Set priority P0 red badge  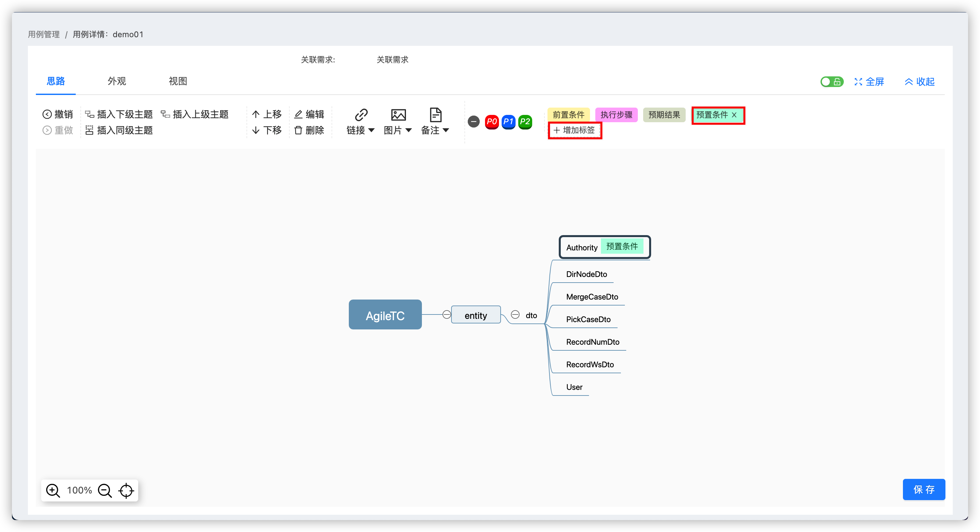[x=492, y=122]
